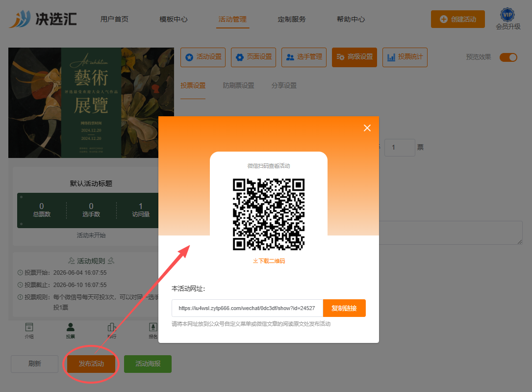Open 投票统计 button

[x=405, y=57]
